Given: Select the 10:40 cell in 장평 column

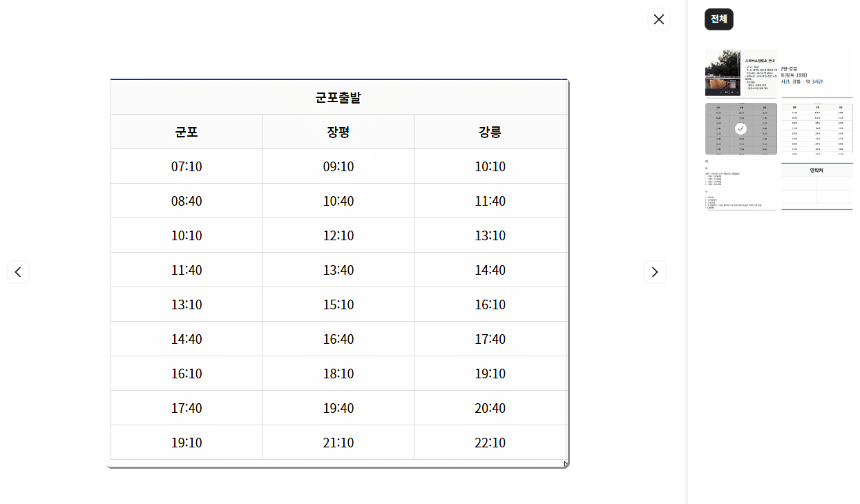Looking at the screenshot, I should (338, 201).
